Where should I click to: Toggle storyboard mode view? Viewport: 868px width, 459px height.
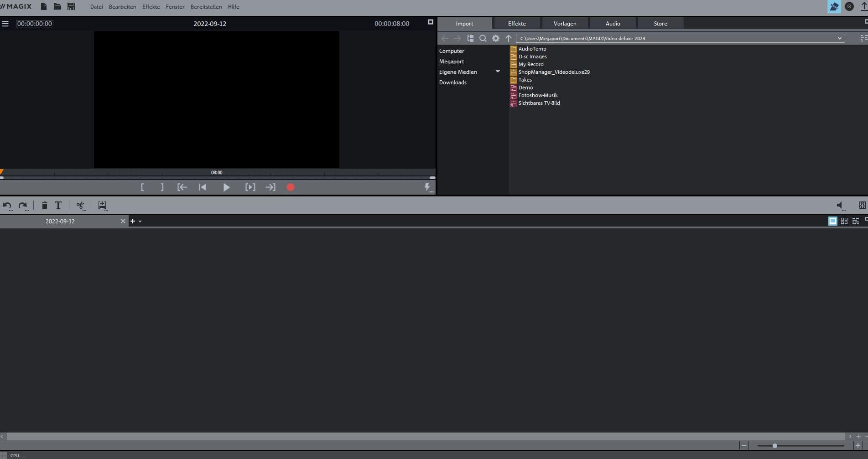832,221
